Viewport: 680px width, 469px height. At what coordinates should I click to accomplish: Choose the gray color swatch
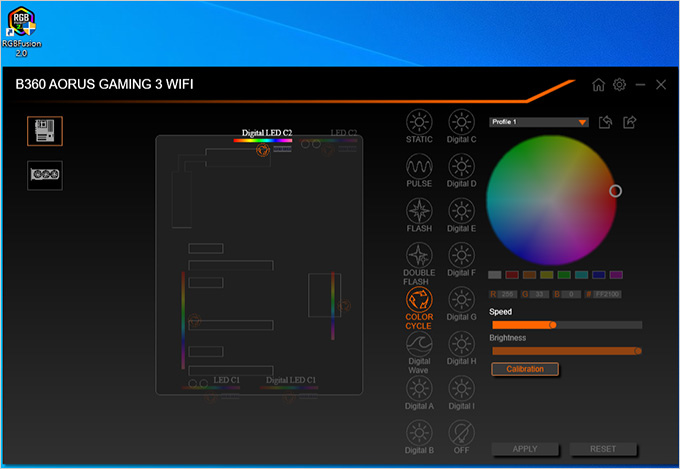pyautogui.click(x=494, y=275)
